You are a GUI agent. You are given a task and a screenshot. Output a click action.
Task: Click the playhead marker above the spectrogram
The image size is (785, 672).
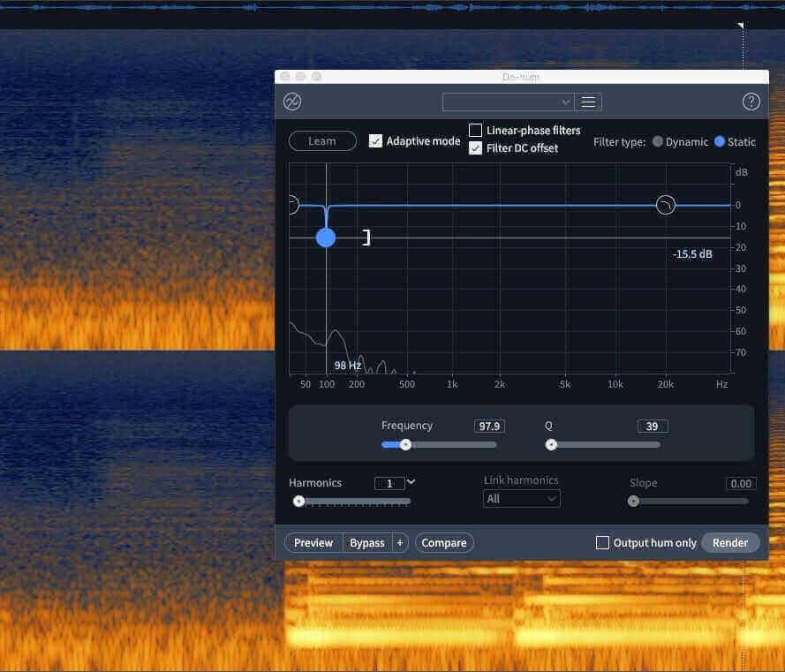741,25
